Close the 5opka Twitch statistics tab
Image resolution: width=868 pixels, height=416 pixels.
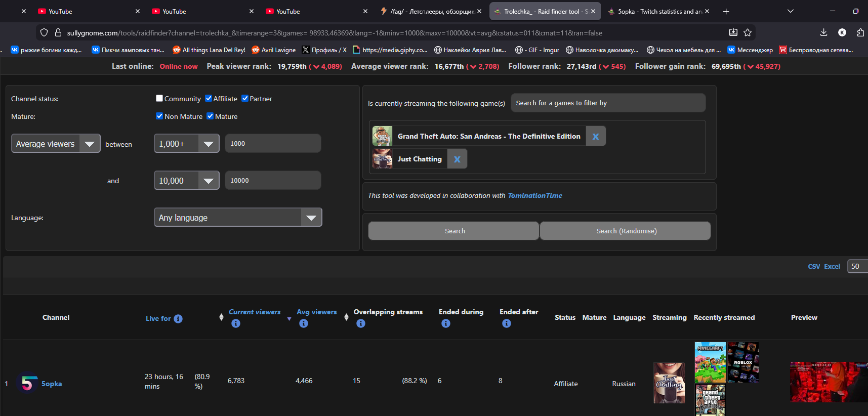pyautogui.click(x=707, y=11)
